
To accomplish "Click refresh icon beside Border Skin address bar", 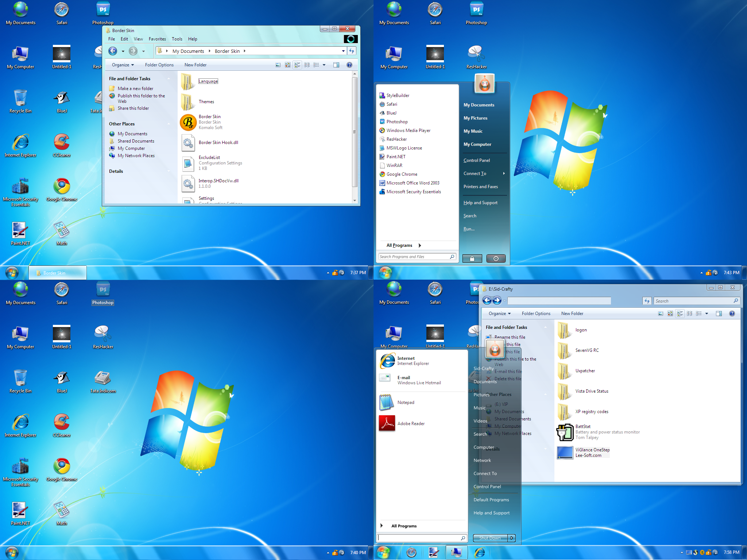I will (352, 51).
